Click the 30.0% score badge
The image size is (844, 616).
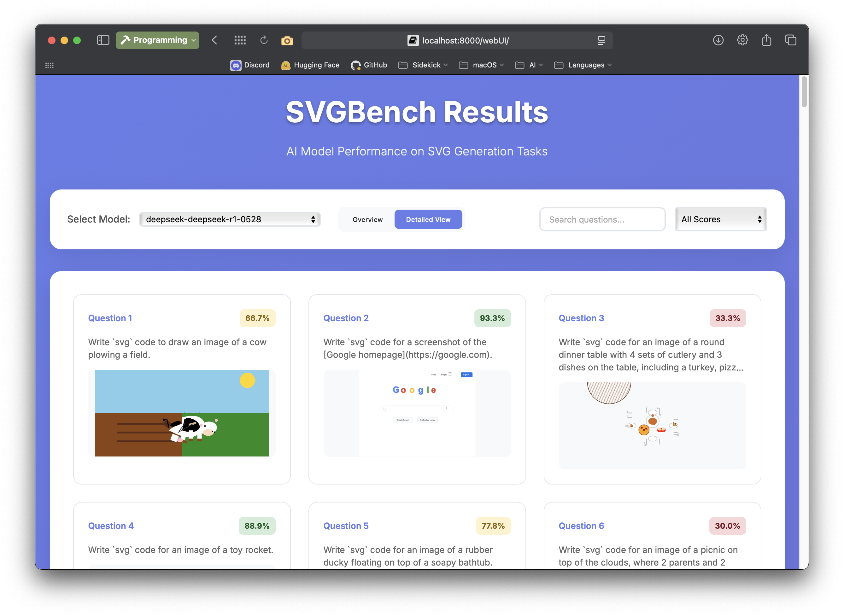point(727,526)
